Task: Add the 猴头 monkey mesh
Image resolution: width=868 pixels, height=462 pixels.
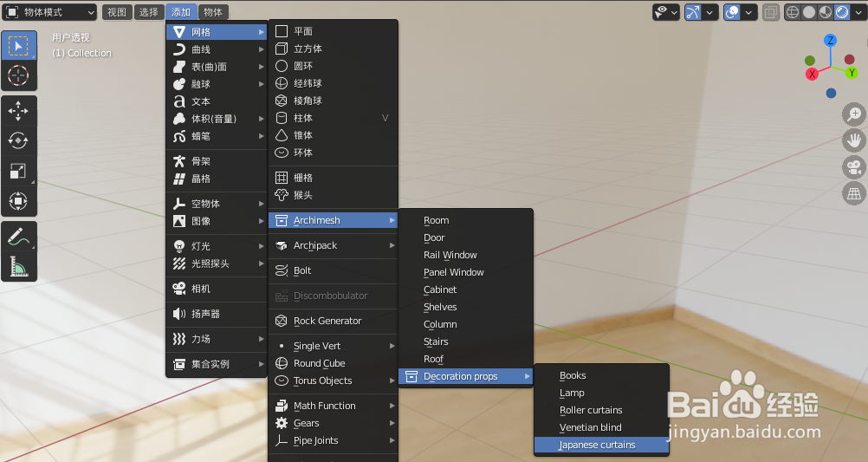Action: pyautogui.click(x=334, y=195)
